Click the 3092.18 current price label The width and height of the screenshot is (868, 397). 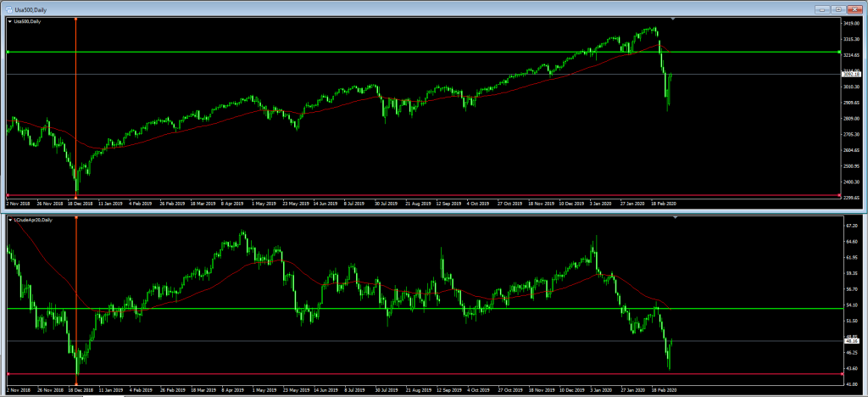[x=851, y=74]
